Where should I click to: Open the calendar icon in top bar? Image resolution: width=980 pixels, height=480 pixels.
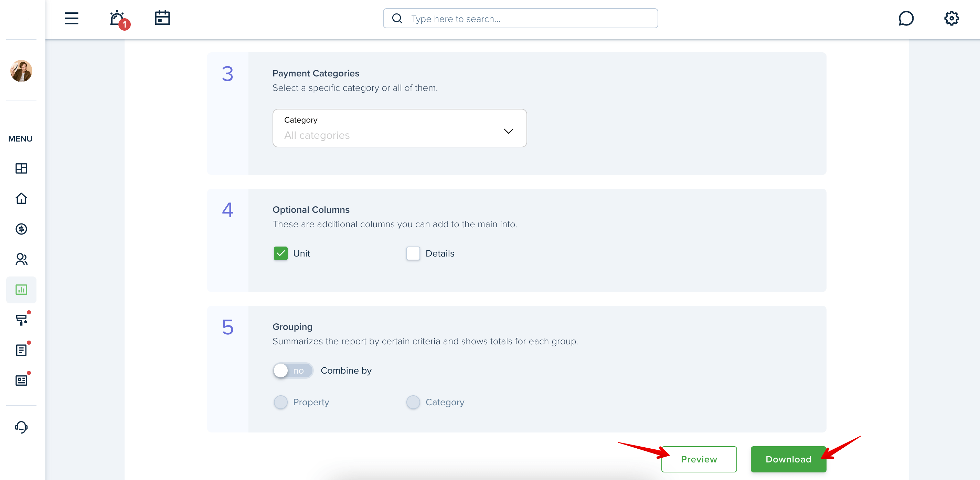pyautogui.click(x=162, y=18)
